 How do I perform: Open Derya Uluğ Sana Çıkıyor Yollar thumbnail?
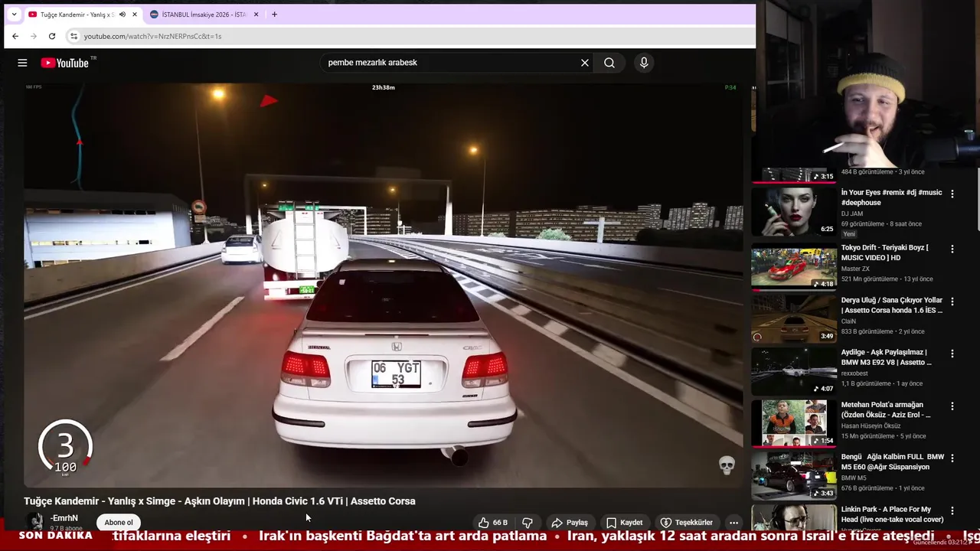point(794,319)
